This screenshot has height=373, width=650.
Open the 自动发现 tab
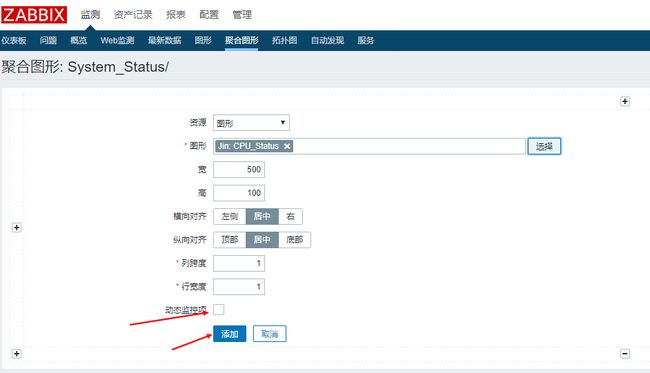[x=327, y=40]
